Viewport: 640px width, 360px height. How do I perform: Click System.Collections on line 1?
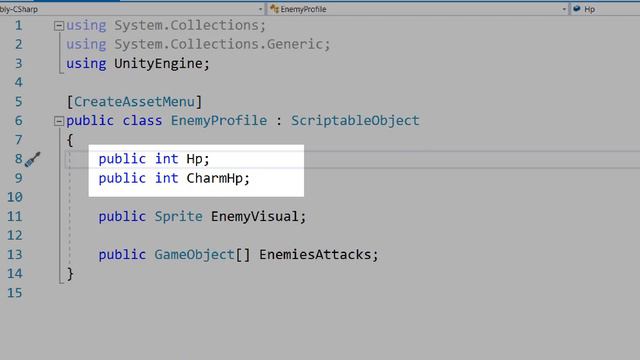click(x=187, y=25)
